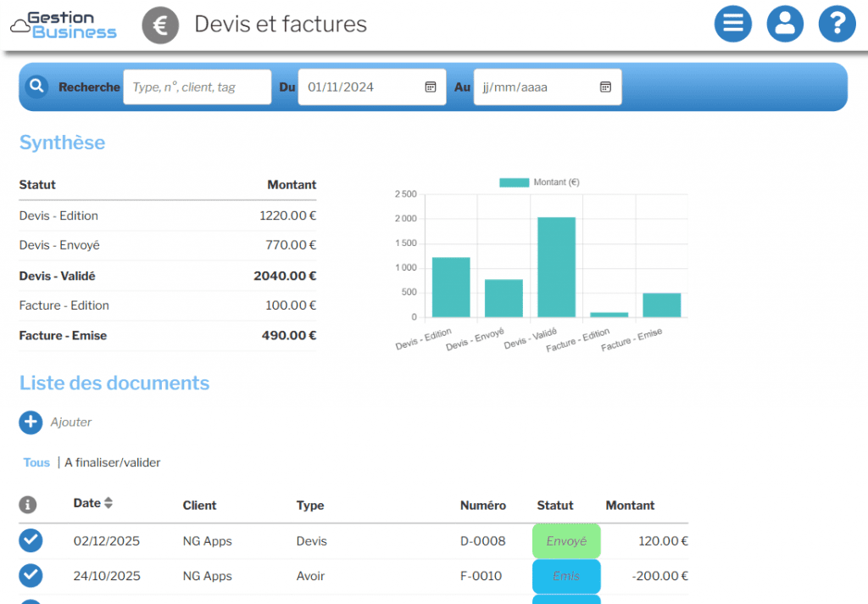This screenshot has height=604, width=868.
Task: Sort documents by the Date column arrows
Action: 108,503
